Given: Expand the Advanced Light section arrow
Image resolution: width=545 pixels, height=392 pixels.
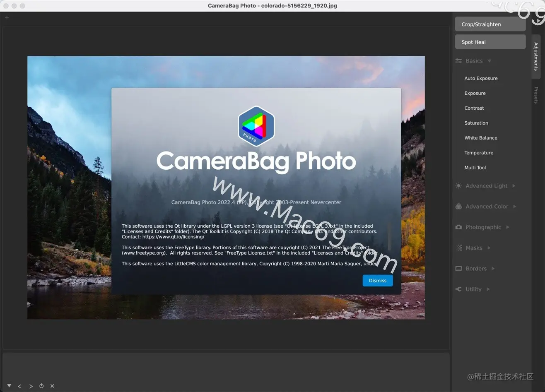Looking at the screenshot, I should click(x=514, y=186).
